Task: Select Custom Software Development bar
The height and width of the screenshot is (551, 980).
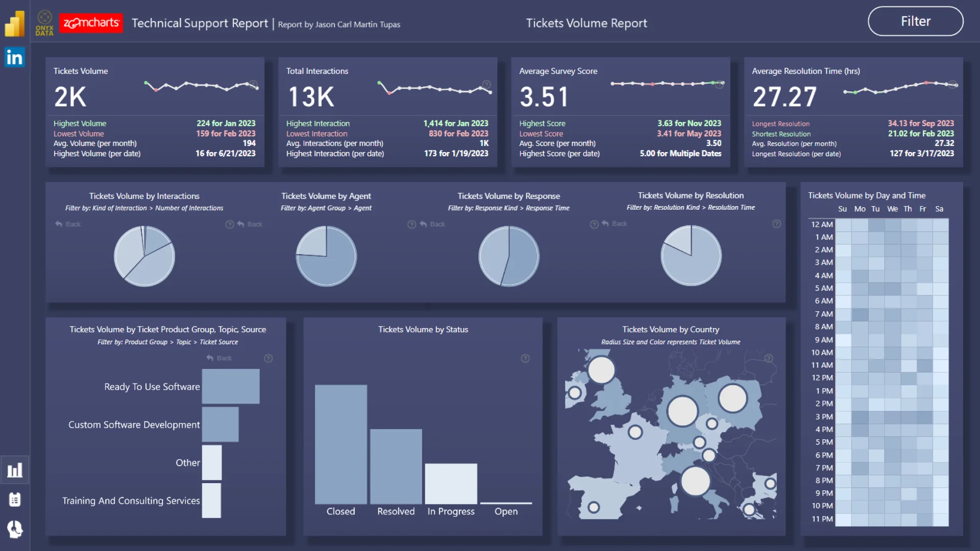Action: click(x=220, y=424)
